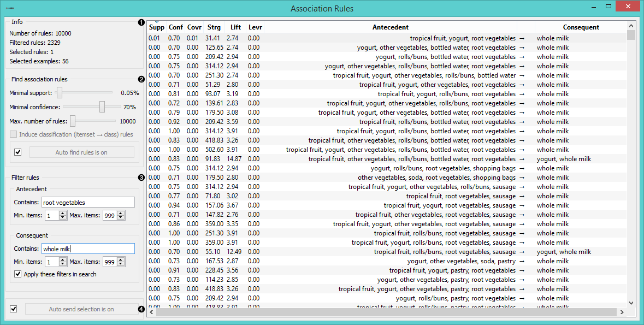Minimize the Association Rules window
644x325 pixels.
click(594, 8)
